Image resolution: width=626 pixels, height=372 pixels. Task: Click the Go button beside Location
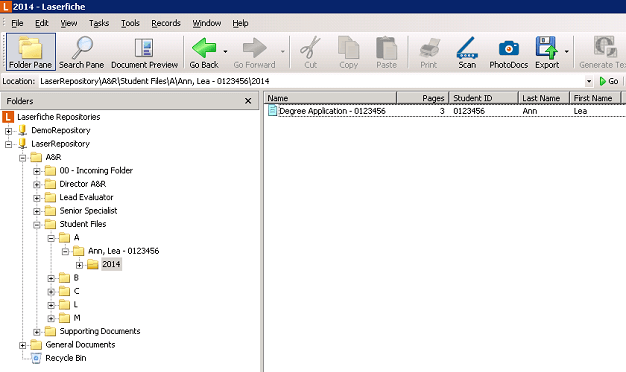pyautogui.click(x=609, y=81)
